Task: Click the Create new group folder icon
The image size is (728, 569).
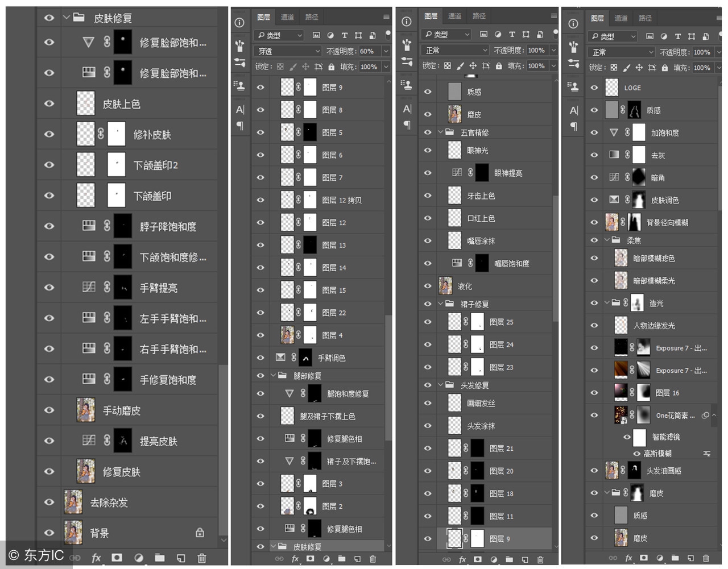Action: point(160,558)
